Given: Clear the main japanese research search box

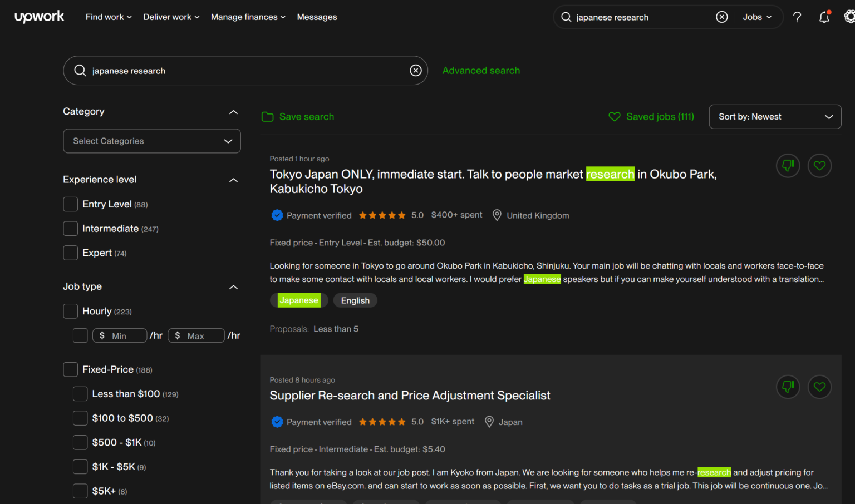Looking at the screenshot, I should (415, 71).
